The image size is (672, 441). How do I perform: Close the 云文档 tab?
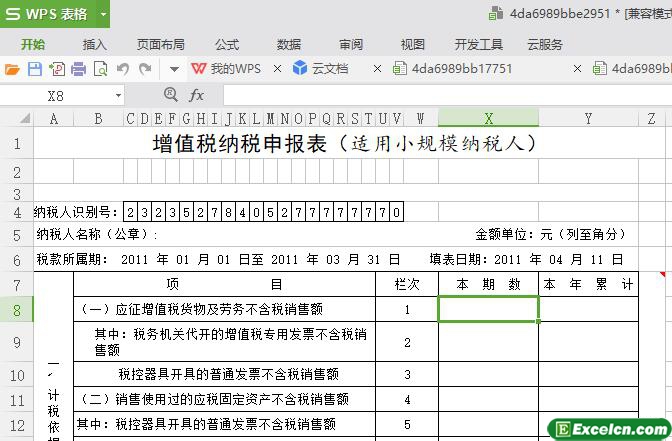(x=377, y=69)
